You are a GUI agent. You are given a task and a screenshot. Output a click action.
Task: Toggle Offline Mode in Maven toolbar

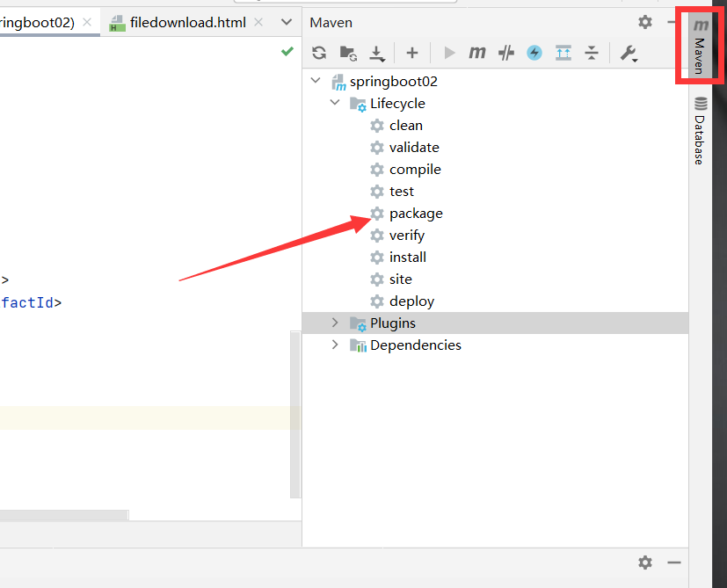point(506,53)
